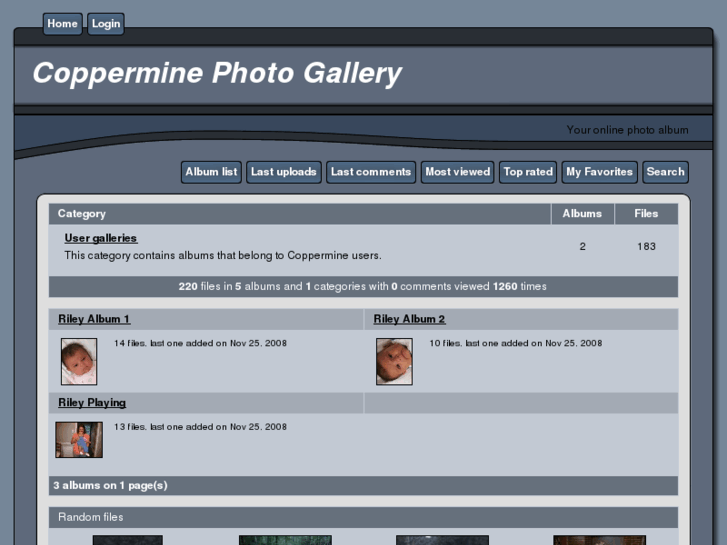
Task: Show Last uploads
Action: coord(284,172)
